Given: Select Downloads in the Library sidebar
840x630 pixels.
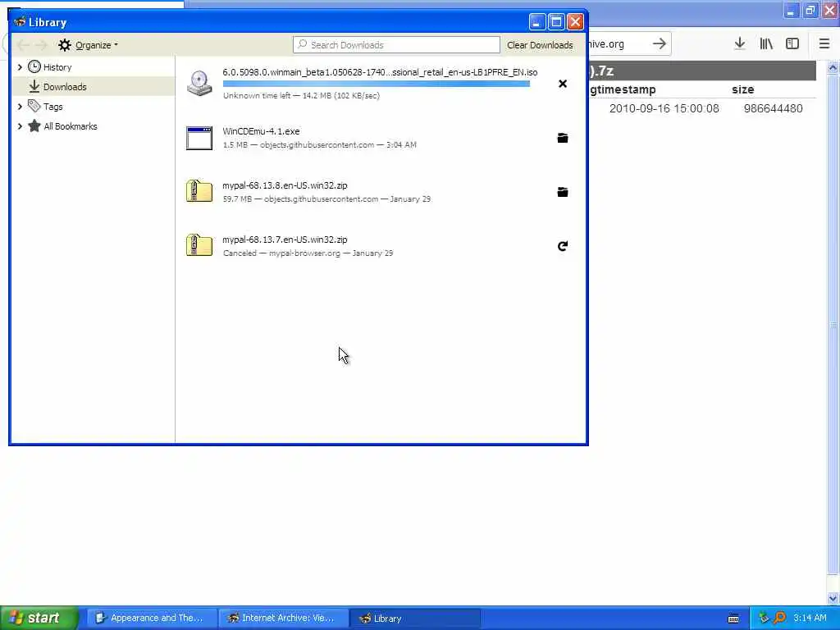Looking at the screenshot, I should pos(93,86).
